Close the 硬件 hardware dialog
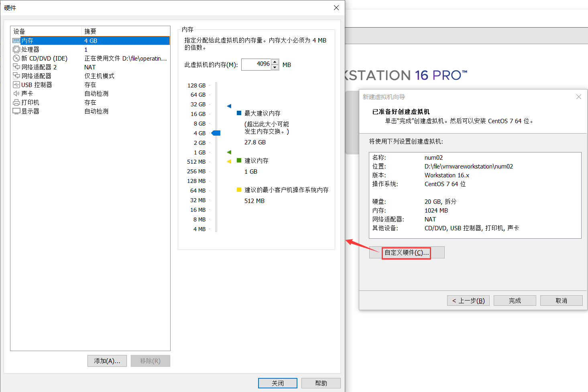Viewport: 588px width, 392px height. (x=336, y=8)
